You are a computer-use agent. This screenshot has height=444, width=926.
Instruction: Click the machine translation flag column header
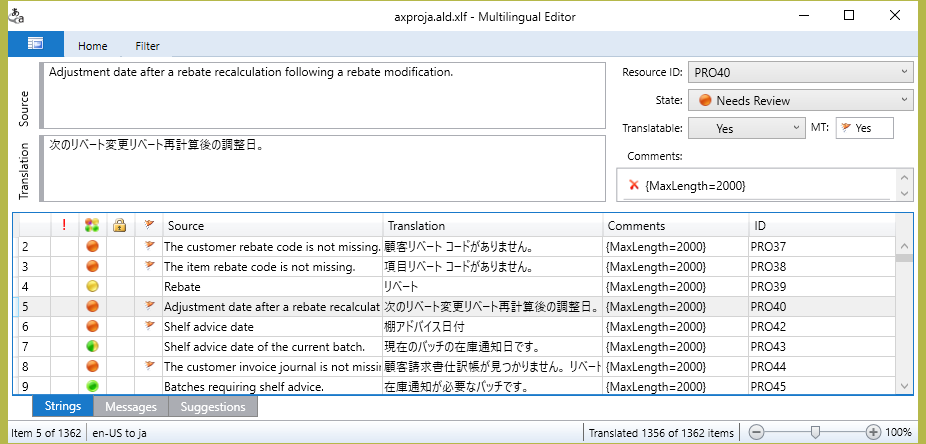pyautogui.click(x=149, y=226)
